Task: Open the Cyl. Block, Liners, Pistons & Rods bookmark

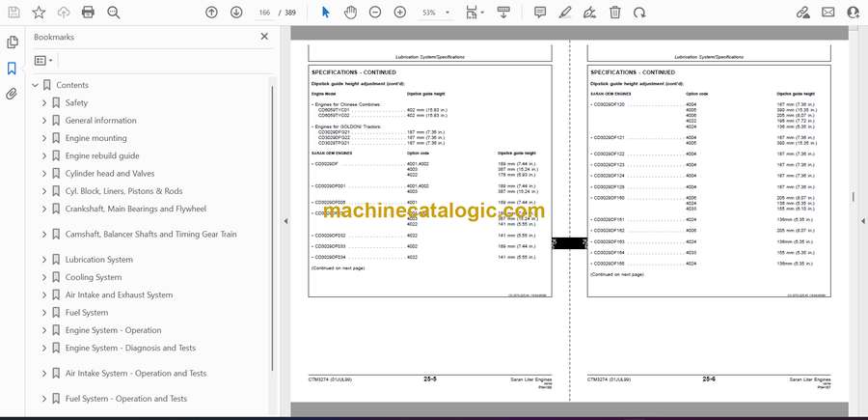Action: pos(123,191)
